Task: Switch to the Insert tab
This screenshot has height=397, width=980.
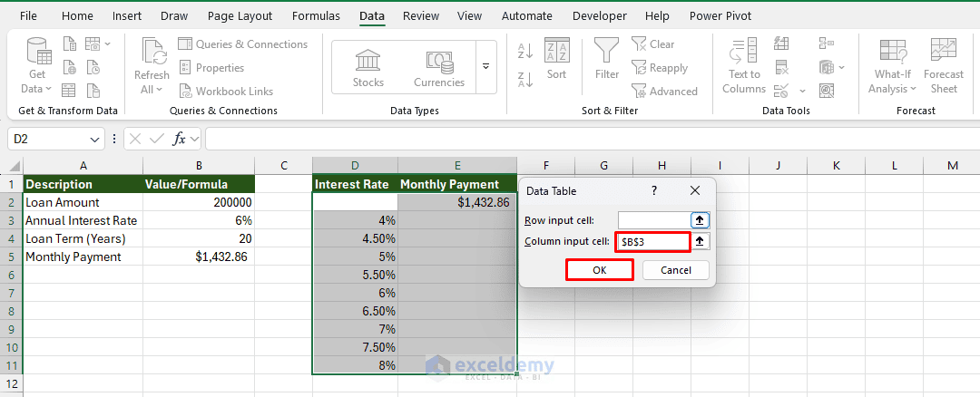Action: 127,16
